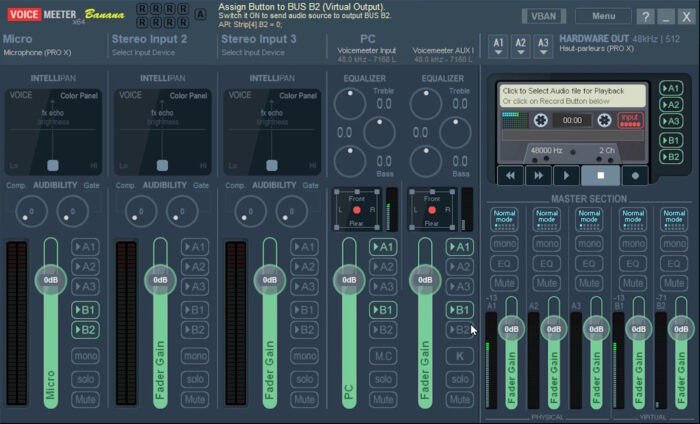Click the cassette input indicator

(x=630, y=120)
